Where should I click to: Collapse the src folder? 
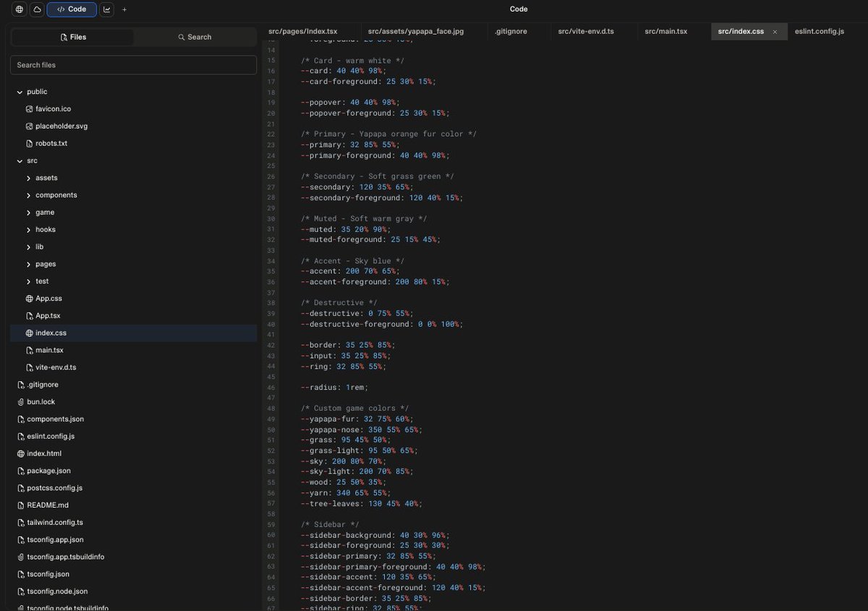20,161
